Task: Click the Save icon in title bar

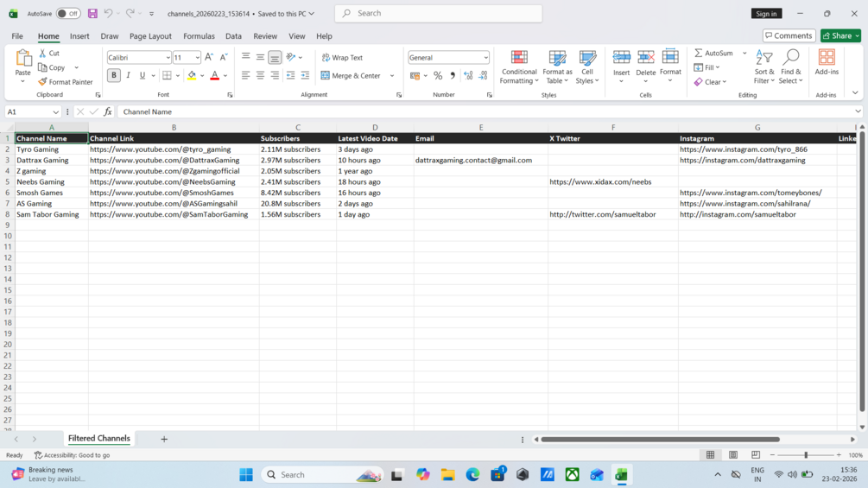Action: 92,13
